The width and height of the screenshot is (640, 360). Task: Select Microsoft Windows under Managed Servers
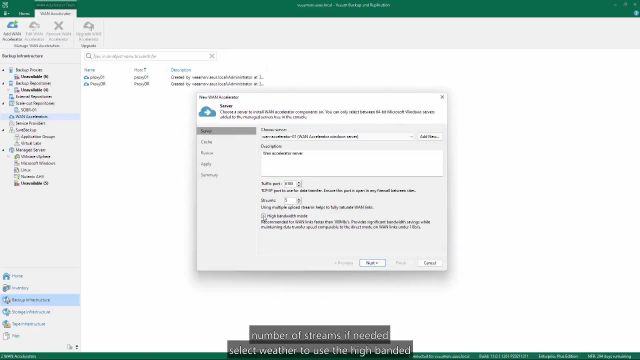38,163
